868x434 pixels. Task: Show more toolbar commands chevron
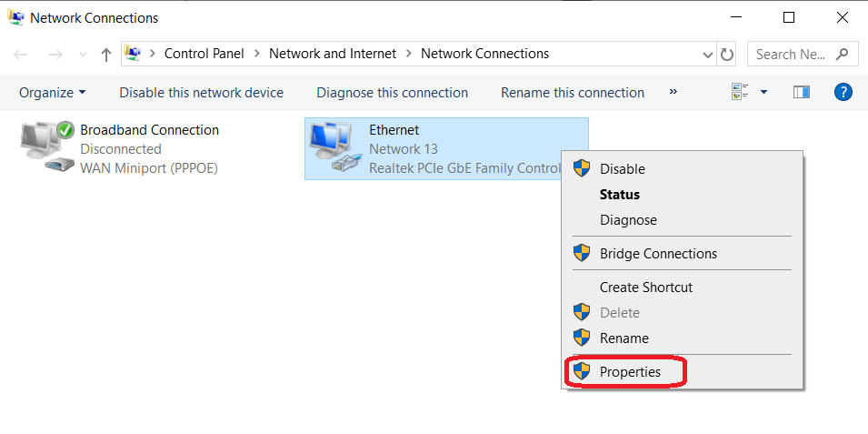pyautogui.click(x=673, y=92)
